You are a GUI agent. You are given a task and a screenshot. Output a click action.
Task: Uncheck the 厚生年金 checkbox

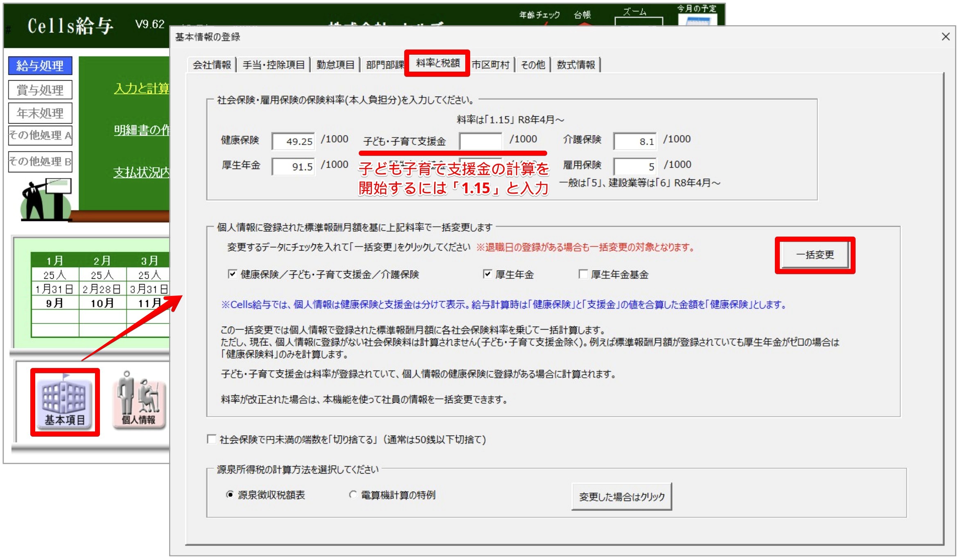[487, 274]
